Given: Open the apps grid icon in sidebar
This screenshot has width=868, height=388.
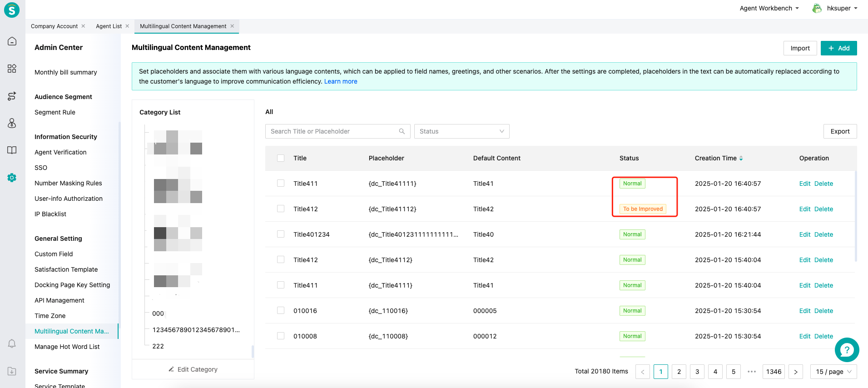Looking at the screenshot, I should pos(12,69).
